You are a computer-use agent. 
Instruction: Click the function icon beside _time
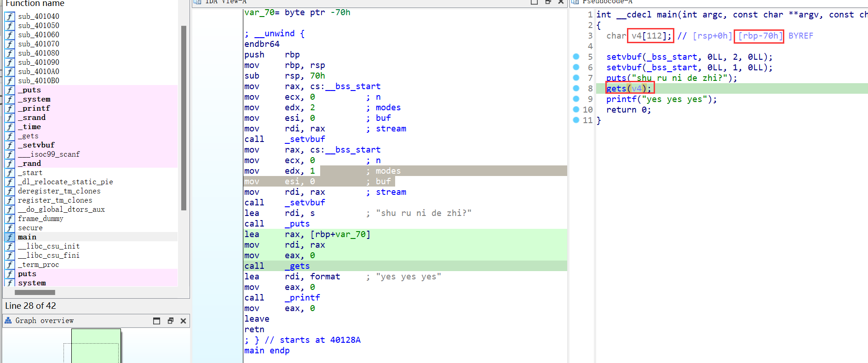10,127
